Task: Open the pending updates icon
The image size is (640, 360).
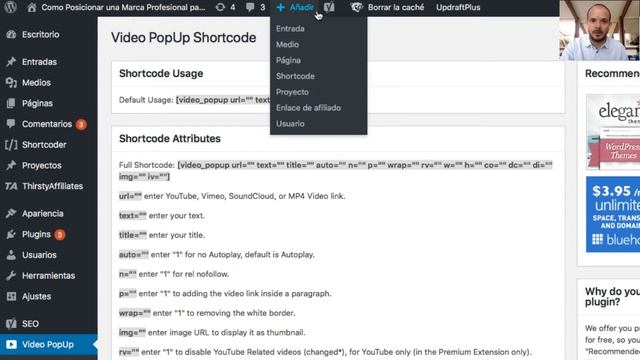Action: pyautogui.click(x=220, y=7)
